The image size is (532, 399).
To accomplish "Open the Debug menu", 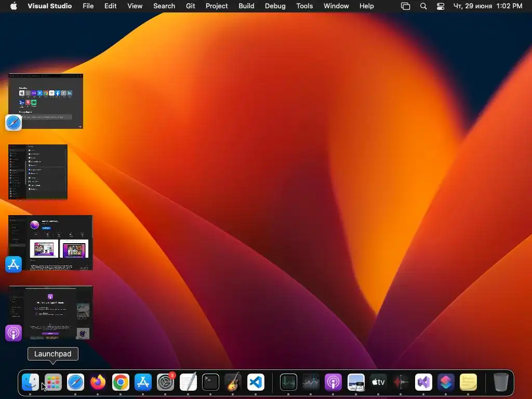I will click(275, 6).
